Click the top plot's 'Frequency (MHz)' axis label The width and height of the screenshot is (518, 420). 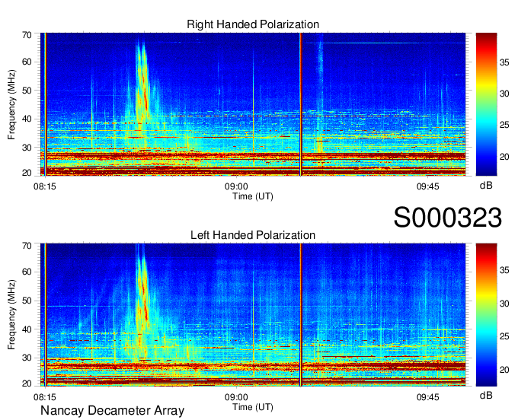click(11, 104)
